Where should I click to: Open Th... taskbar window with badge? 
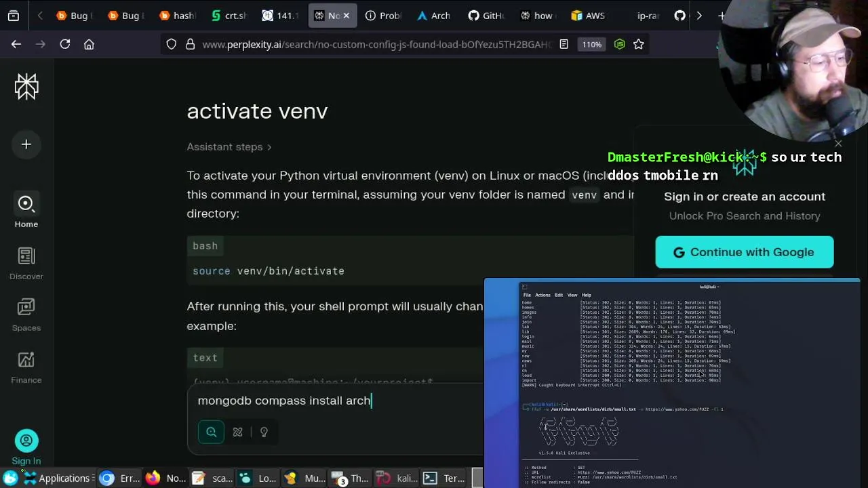click(x=351, y=479)
